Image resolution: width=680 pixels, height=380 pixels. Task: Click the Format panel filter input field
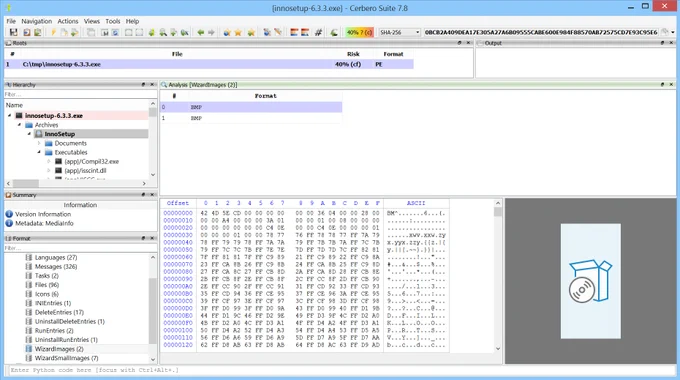(80, 248)
